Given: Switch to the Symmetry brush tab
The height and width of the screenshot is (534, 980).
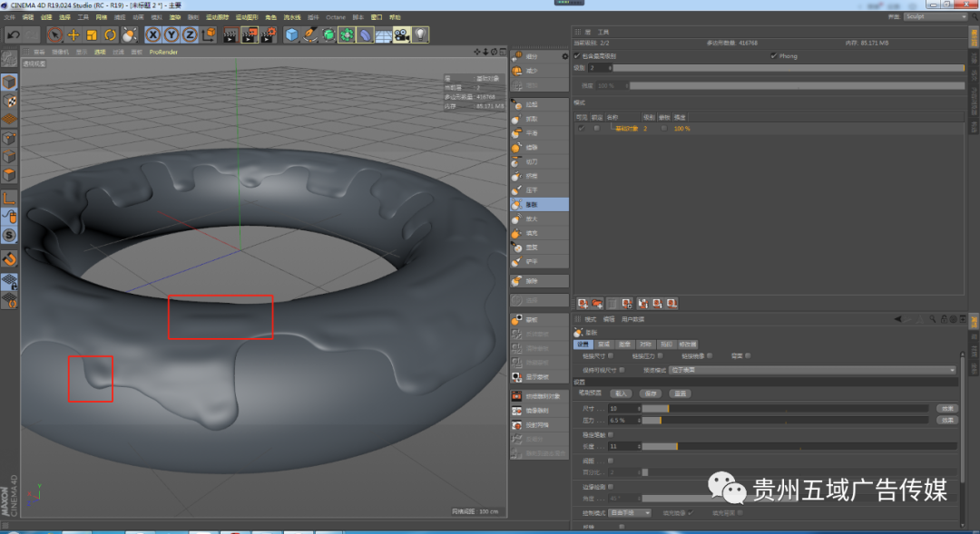Looking at the screenshot, I should (x=646, y=345).
